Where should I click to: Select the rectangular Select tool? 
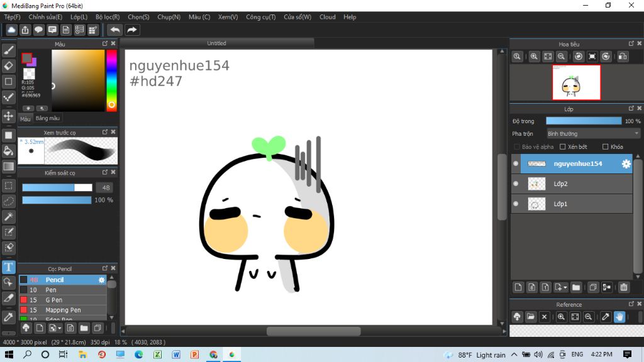(9, 185)
